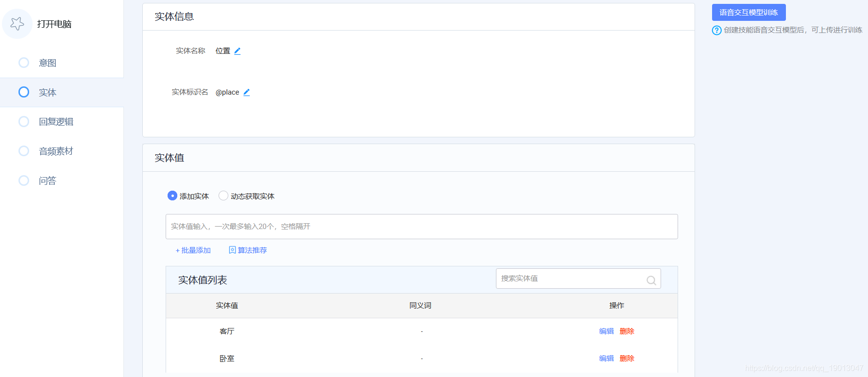Delete the 卧室 entity row

(x=627, y=359)
